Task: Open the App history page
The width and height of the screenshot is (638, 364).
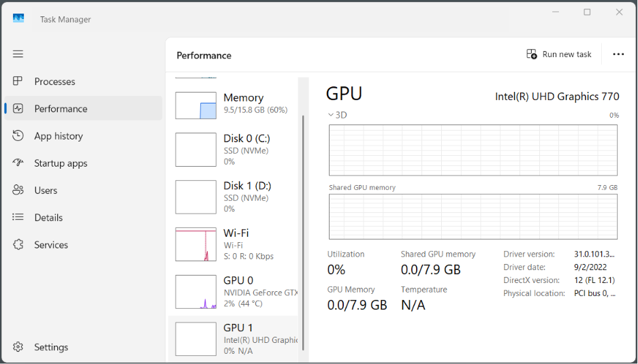Action: 84,136
